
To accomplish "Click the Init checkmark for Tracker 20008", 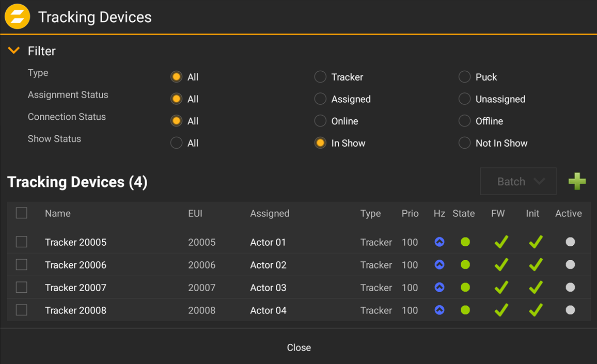I will [x=535, y=310].
